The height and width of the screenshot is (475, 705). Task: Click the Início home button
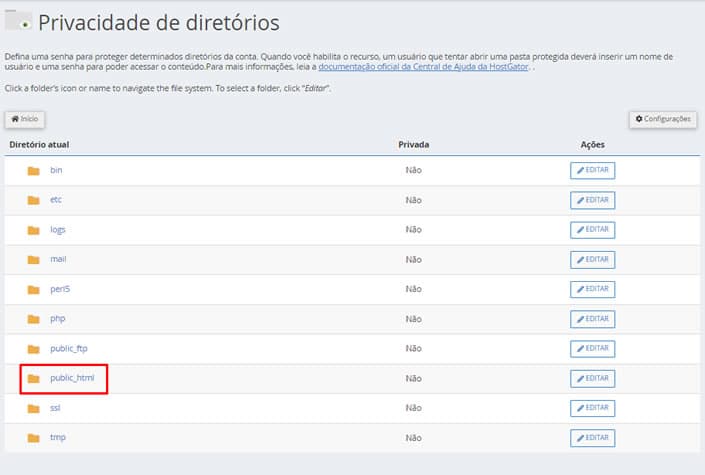coord(25,119)
